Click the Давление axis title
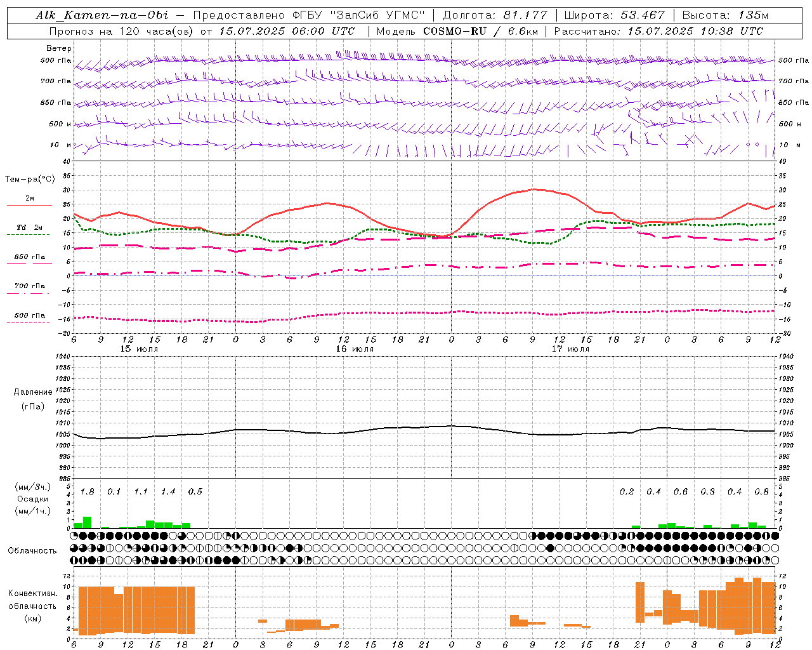 pyautogui.click(x=33, y=392)
